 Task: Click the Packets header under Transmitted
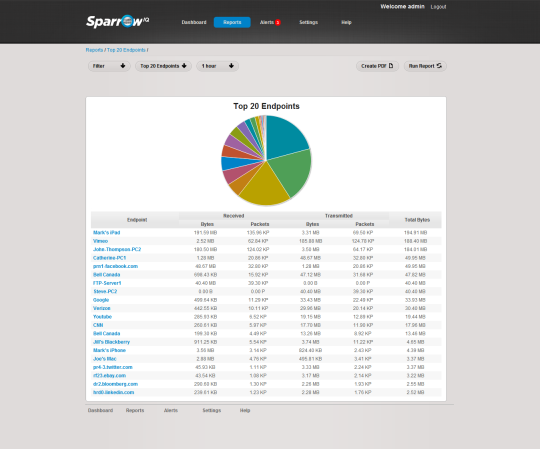point(365,224)
